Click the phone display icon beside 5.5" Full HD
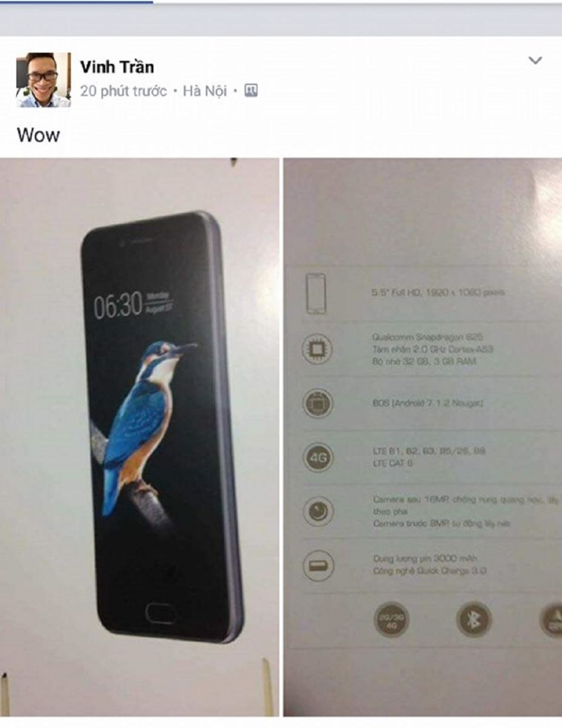The width and height of the screenshot is (562, 728). pos(316,294)
